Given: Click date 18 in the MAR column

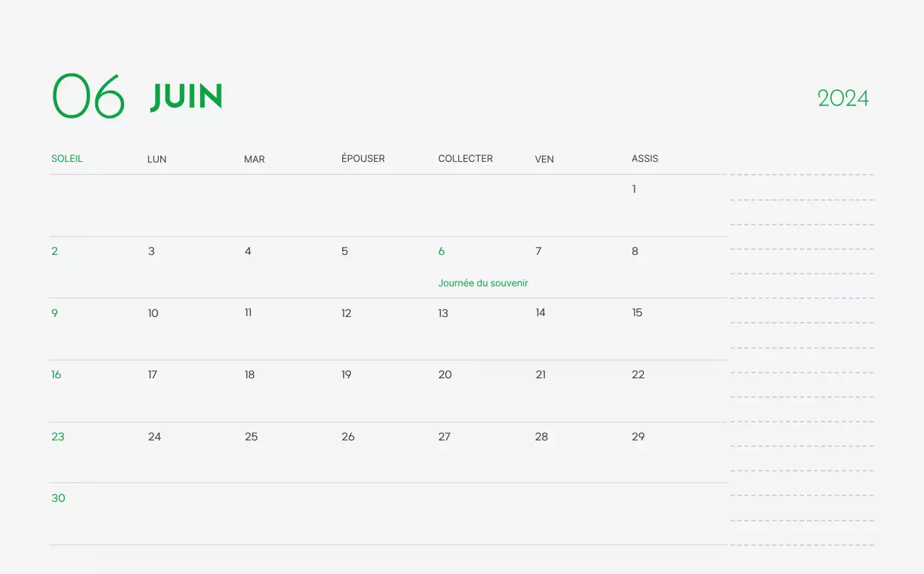Looking at the screenshot, I should click(249, 375).
